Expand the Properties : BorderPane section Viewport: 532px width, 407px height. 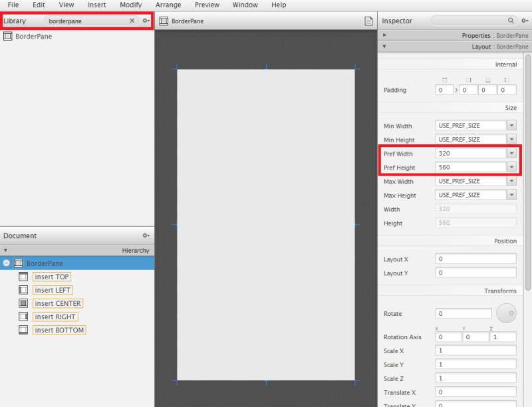coord(384,35)
